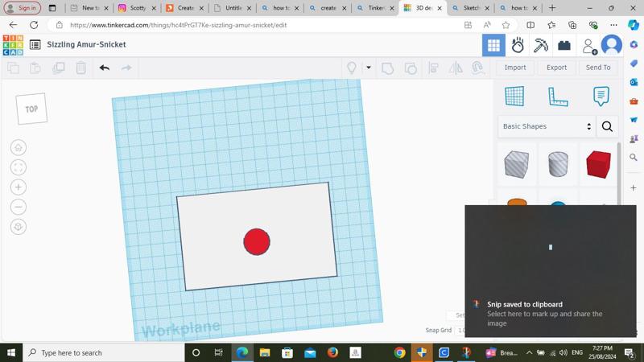Switch to the 3D design grid view
The height and width of the screenshot is (362, 644).
493,45
